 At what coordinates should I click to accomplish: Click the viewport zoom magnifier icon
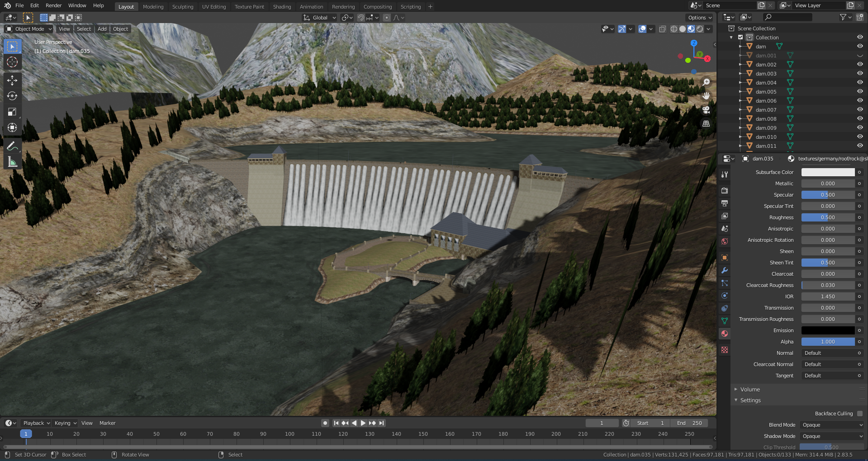706,82
